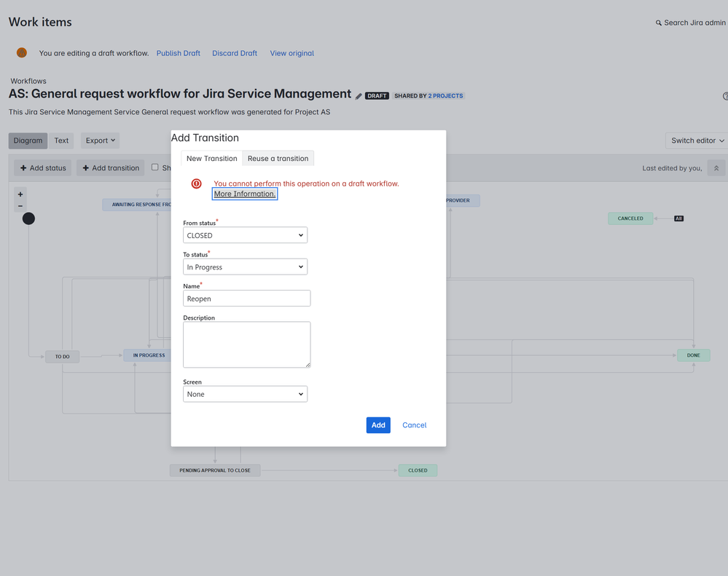Open the Switch editor dropdown

click(697, 141)
